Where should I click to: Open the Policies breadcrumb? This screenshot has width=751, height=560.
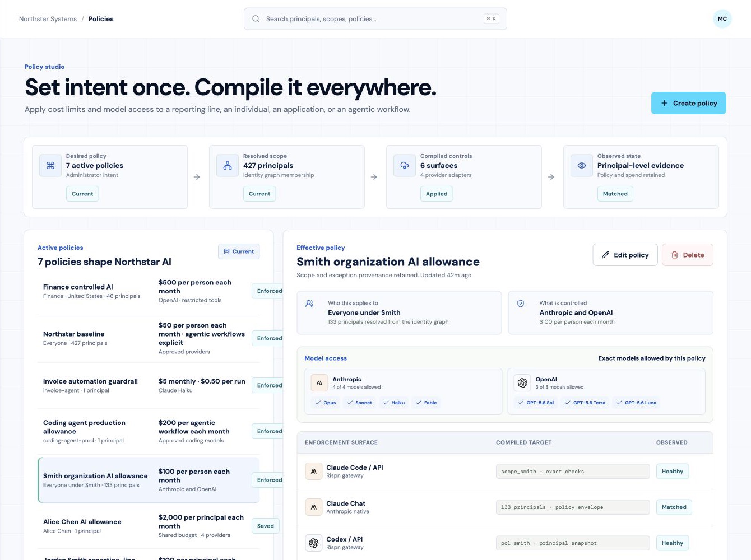(x=101, y=19)
